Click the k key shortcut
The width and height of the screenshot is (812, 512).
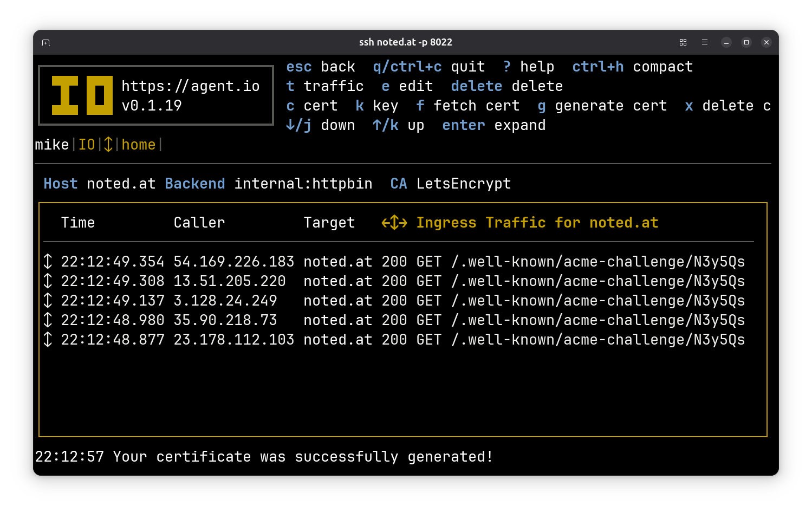[377, 106]
